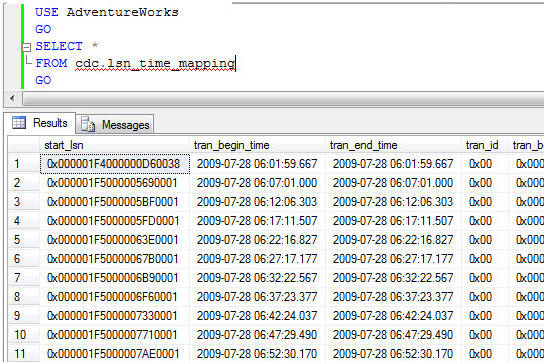Select cell 0x000001F500000569​0001
Screen dimensions: 546x364
click(x=115, y=183)
